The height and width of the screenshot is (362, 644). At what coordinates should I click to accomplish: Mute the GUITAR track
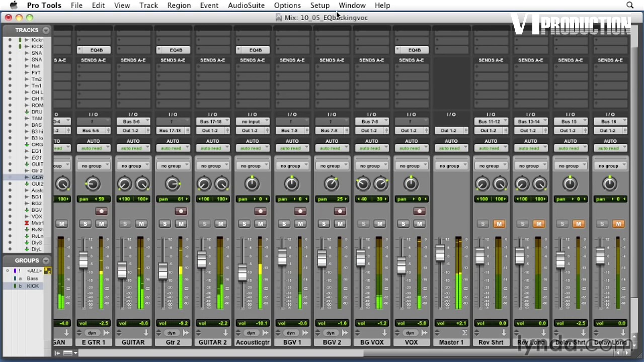(141, 224)
